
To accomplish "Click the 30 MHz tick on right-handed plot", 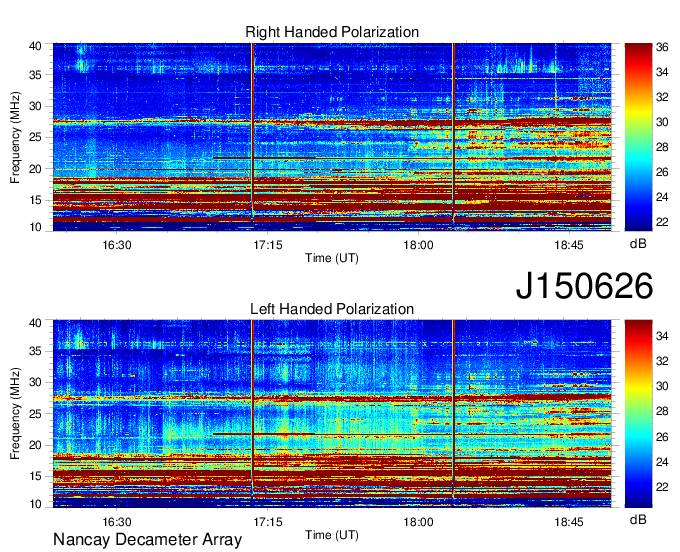I will 35,106.
